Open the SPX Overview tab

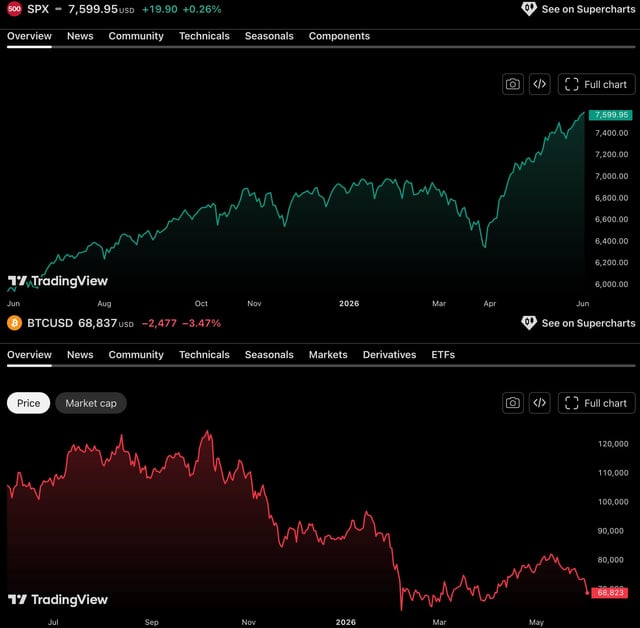(29, 36)
